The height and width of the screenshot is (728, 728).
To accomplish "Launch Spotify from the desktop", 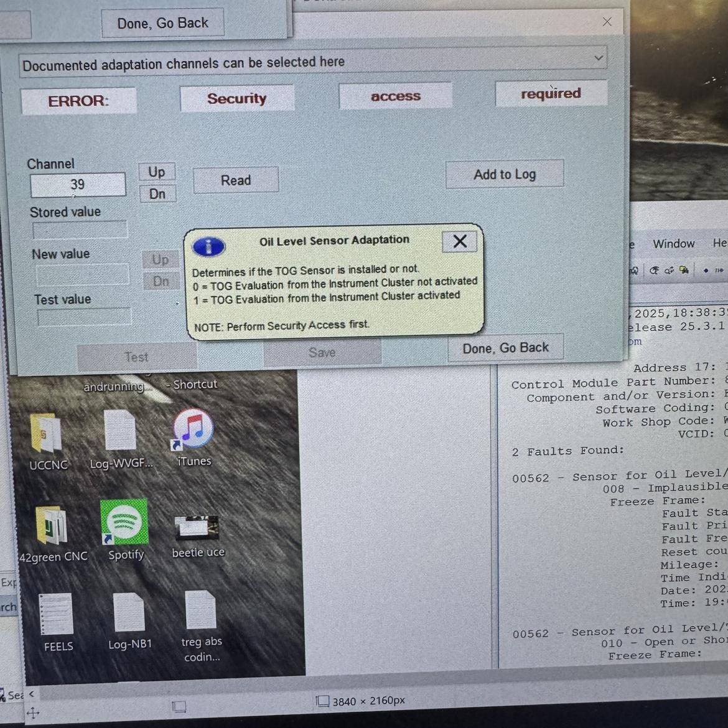I will pos(125,523).
